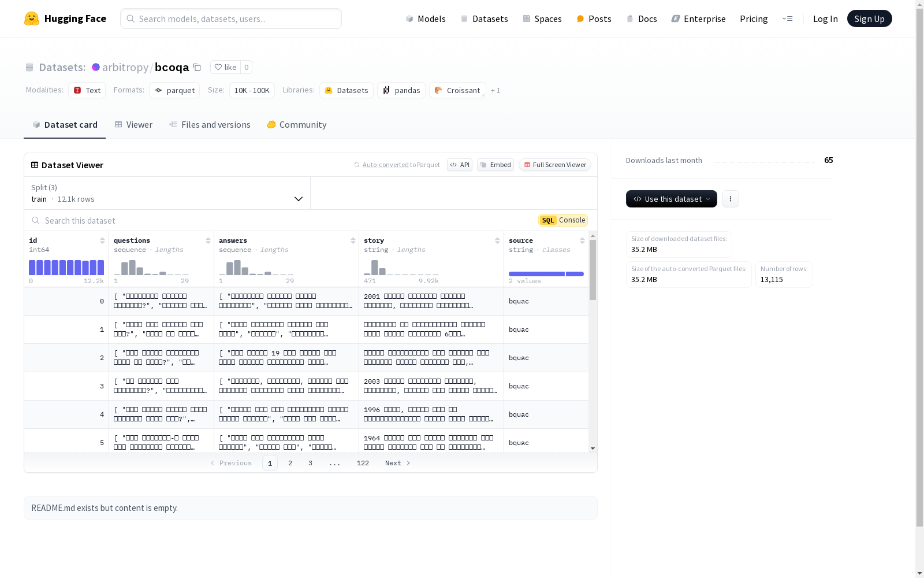
Task: Open the Files and versions tab
Action: 210,125
